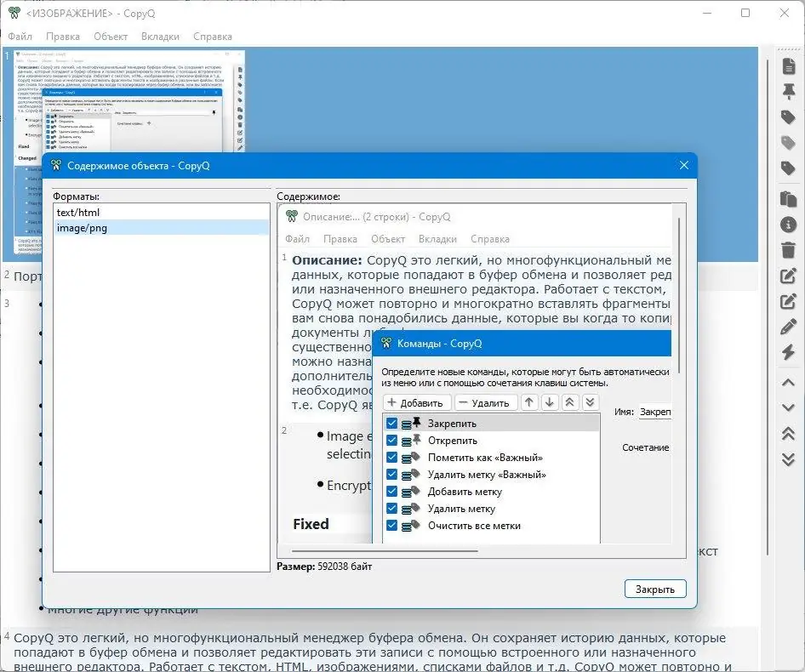Click the Закрыть button
The height and width of the screenshot is (672, 805).
(x=655, y=589)
